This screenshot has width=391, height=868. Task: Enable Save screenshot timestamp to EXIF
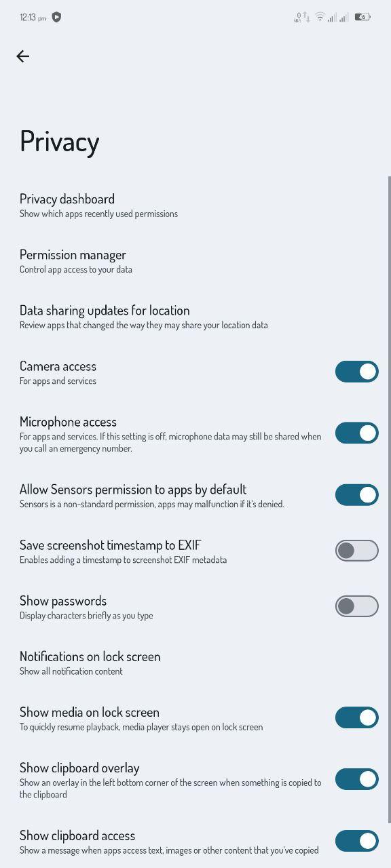coord(357,551)
